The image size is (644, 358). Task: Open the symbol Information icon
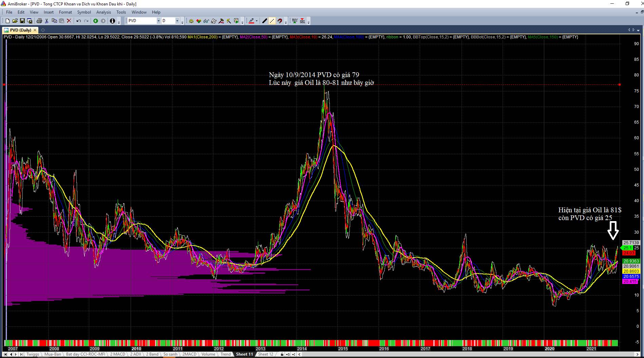[x=112, y=21]
